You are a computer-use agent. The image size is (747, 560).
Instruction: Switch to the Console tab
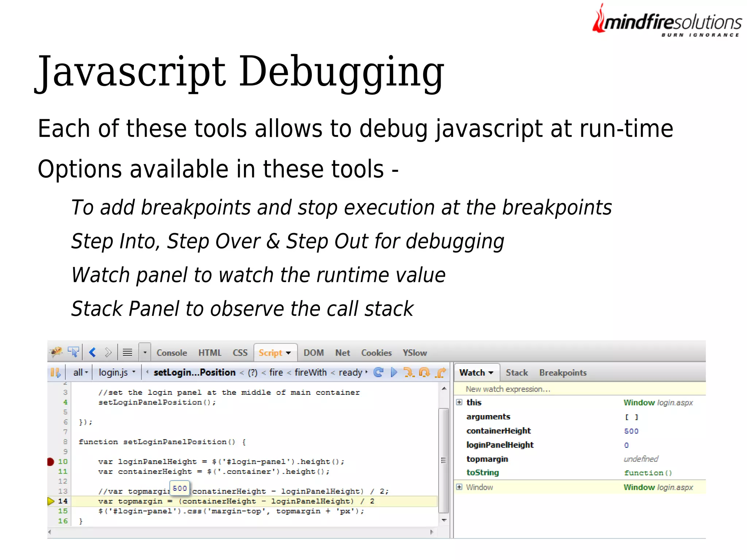point(171,353)
